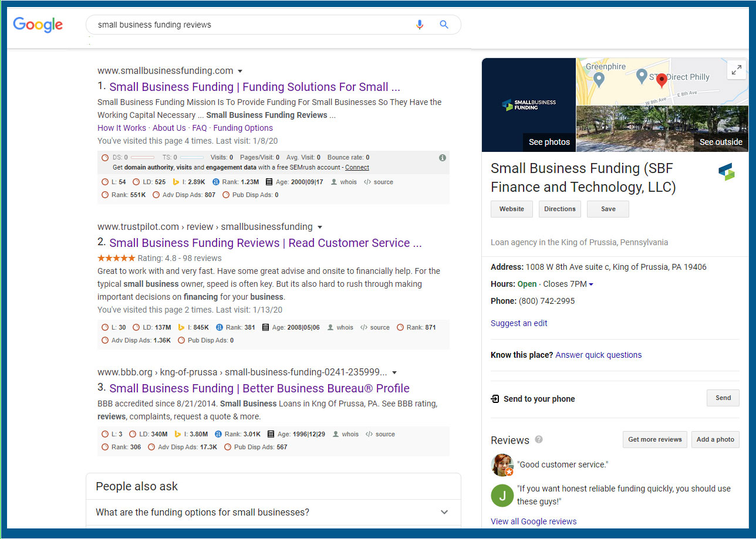Click Rating: 4.8 - 98 reviews text

click(x=180, y=258)
